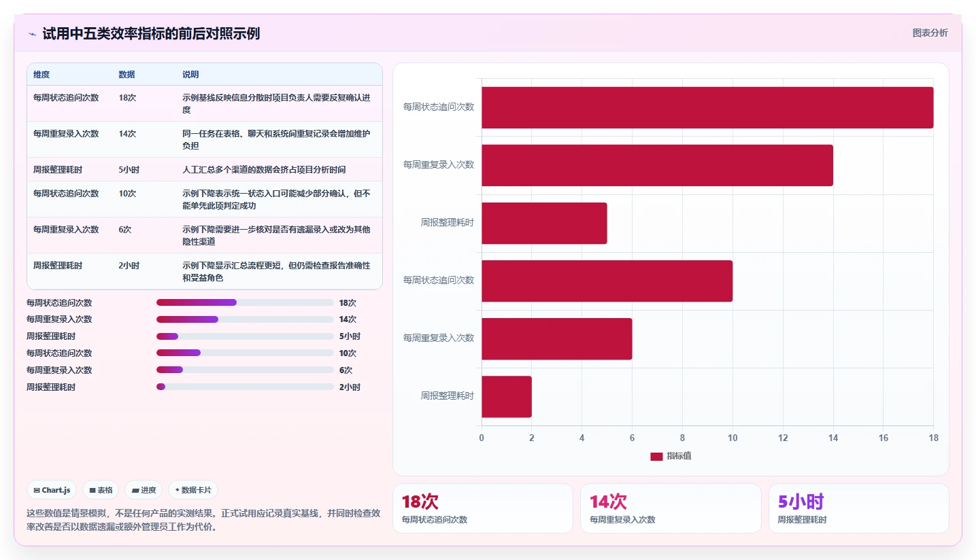Select the 表格 tag
Image resolution: width=976 pixels, height=560 pixels.
(x=101, y=490)
